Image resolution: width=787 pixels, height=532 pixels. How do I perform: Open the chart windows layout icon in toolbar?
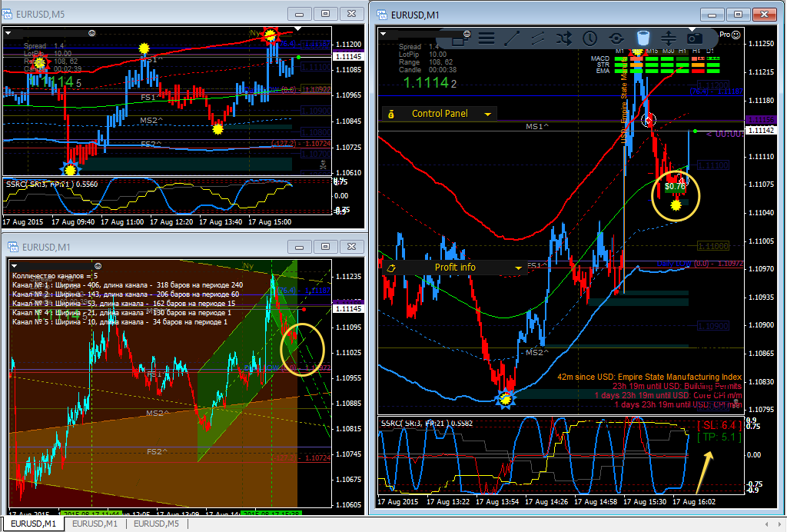[458, 41]
